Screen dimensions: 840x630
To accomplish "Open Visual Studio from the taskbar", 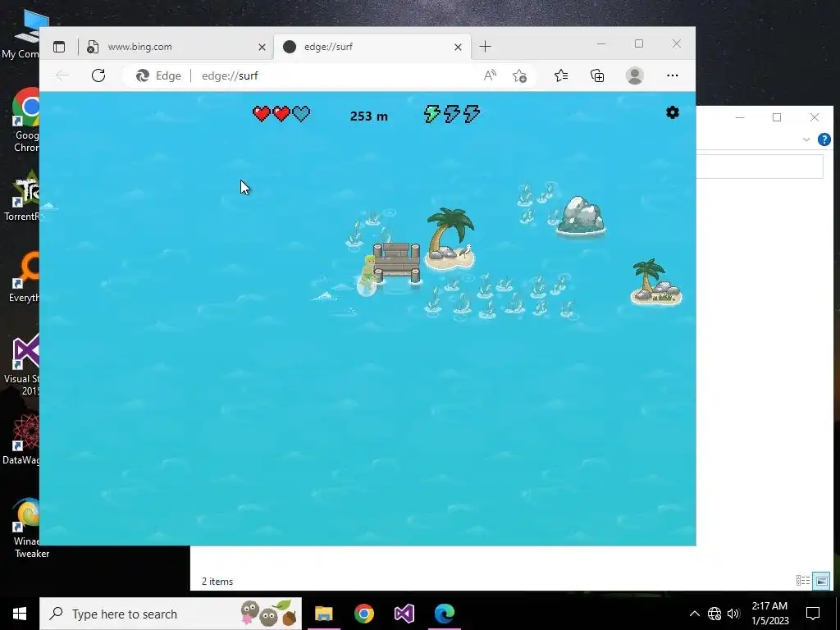I will coord(404,614).
